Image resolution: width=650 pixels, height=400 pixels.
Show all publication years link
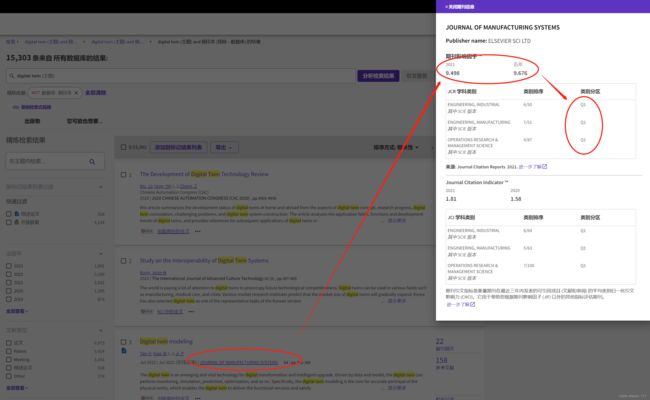(17, 311)
